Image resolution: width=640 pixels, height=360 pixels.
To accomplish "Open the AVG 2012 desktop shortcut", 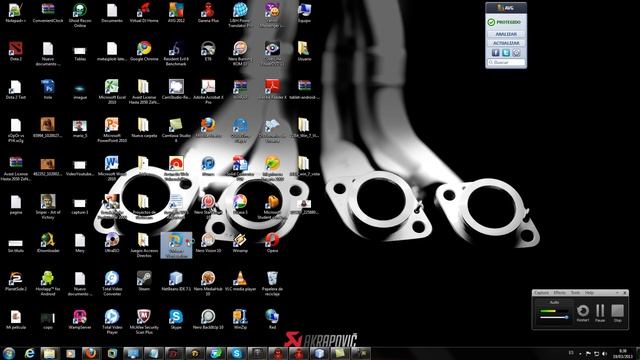I will pos(176,12).
